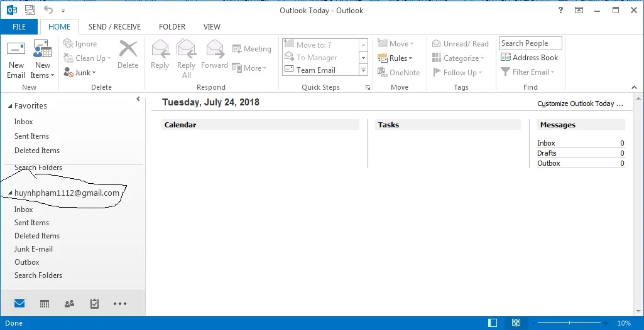The height and width of the screenshot is (330, 644).
Task: Select Junk E-mail folder
Action: (33, 249)
